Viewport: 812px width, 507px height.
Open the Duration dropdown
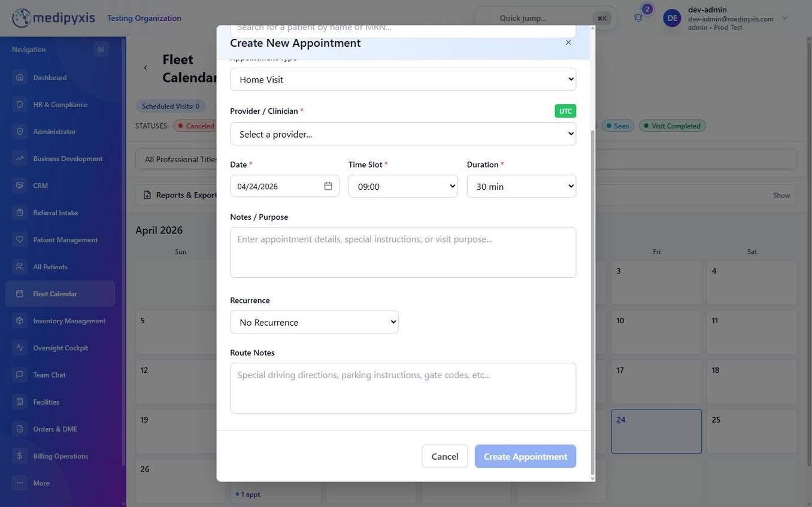point(522,186)
